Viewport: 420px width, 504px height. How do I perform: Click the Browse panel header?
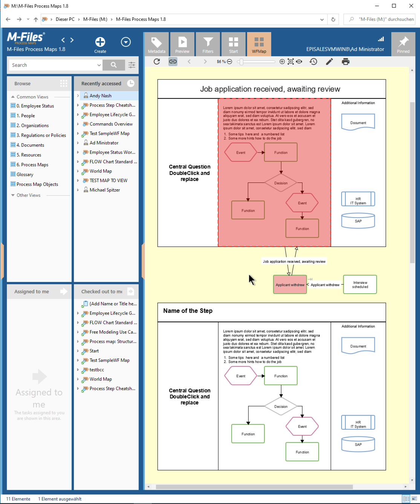pyautogui.click(x=39, y=83)
